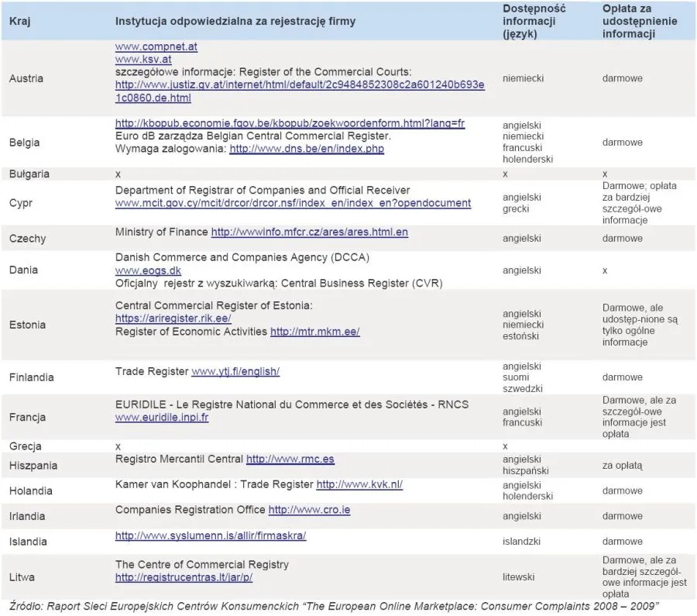697x616 pixels.
Task: Open the Spanish www.rmc.es link
Action: click(x=290, y=459)
